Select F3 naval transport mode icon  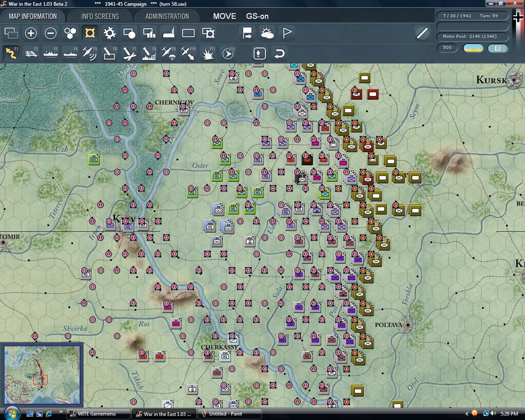[x=50, y=53]
